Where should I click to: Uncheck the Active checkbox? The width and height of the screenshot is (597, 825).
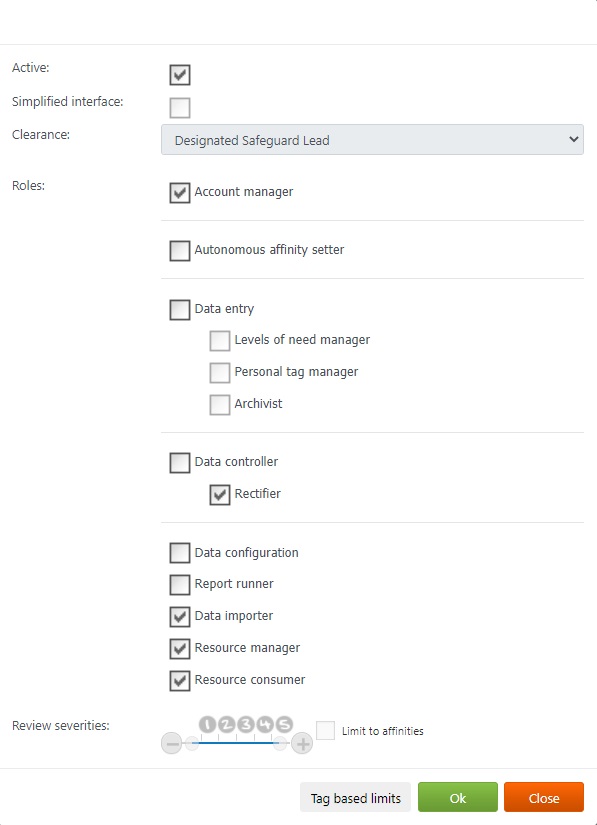click(180, 75)
